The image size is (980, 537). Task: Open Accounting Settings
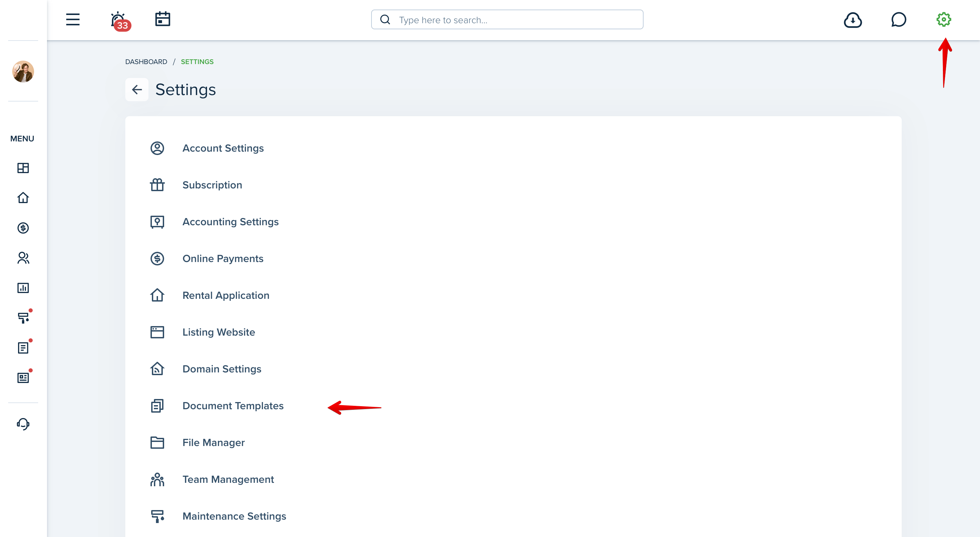[231, 222]
